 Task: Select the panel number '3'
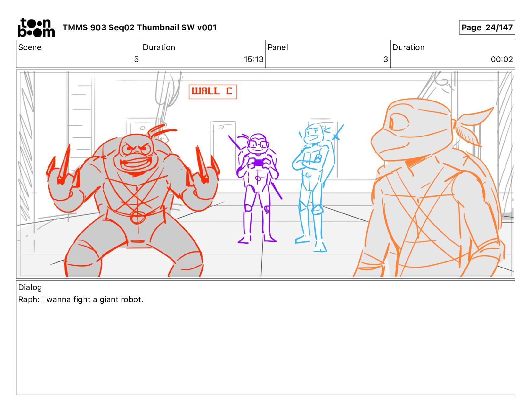[386, 59]
